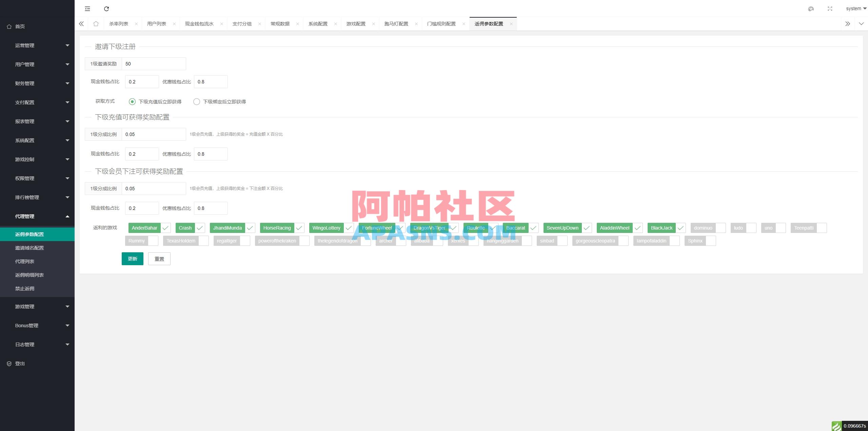Image resolution: width=868 pixels, height=431 pixels.
Task: Select the 下级绑定后立即获得 radio option
Action: click(197, 101)
